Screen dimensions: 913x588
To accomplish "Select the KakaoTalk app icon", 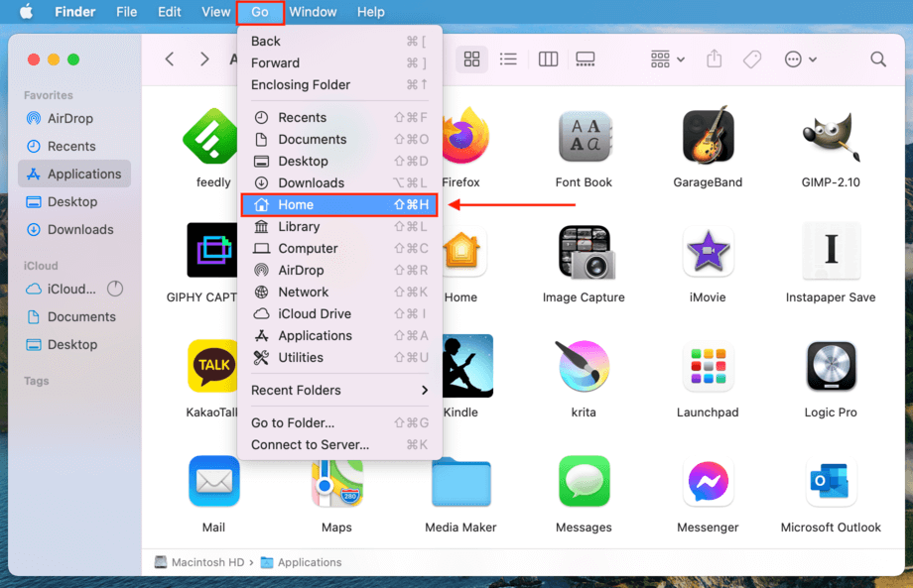I will click(212, 367).
